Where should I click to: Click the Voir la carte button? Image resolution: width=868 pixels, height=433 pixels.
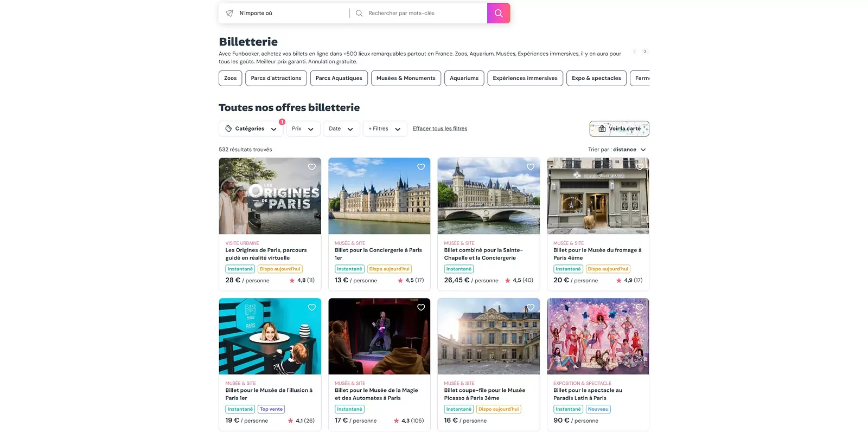pos(620,128)
